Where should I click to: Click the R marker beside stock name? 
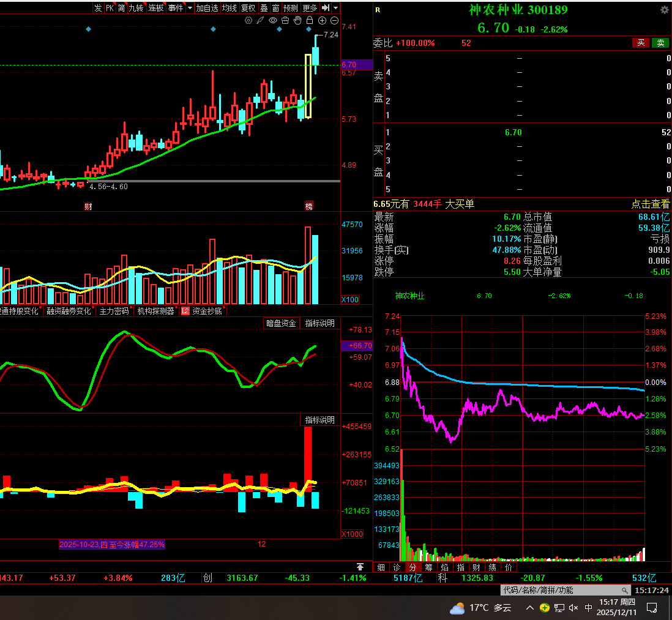(x=378, y=10)
